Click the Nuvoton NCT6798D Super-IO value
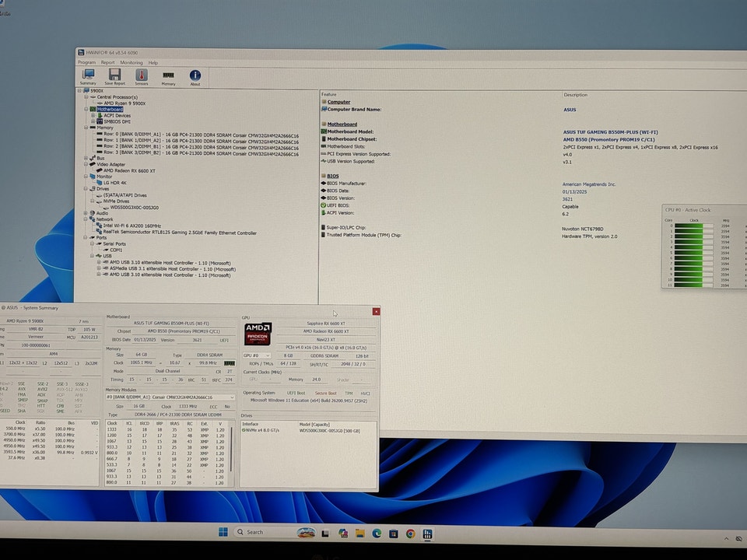Screen dimensions: 747x560 582,229
